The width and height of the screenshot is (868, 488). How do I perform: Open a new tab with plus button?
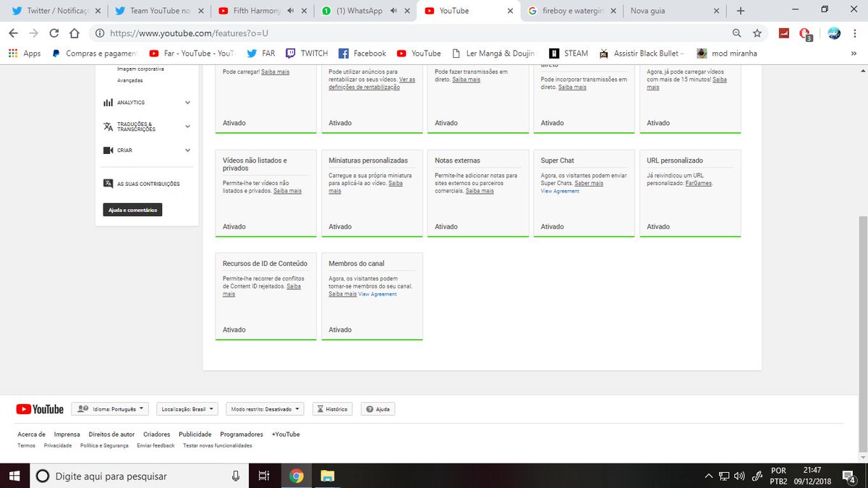coord(740,11)
